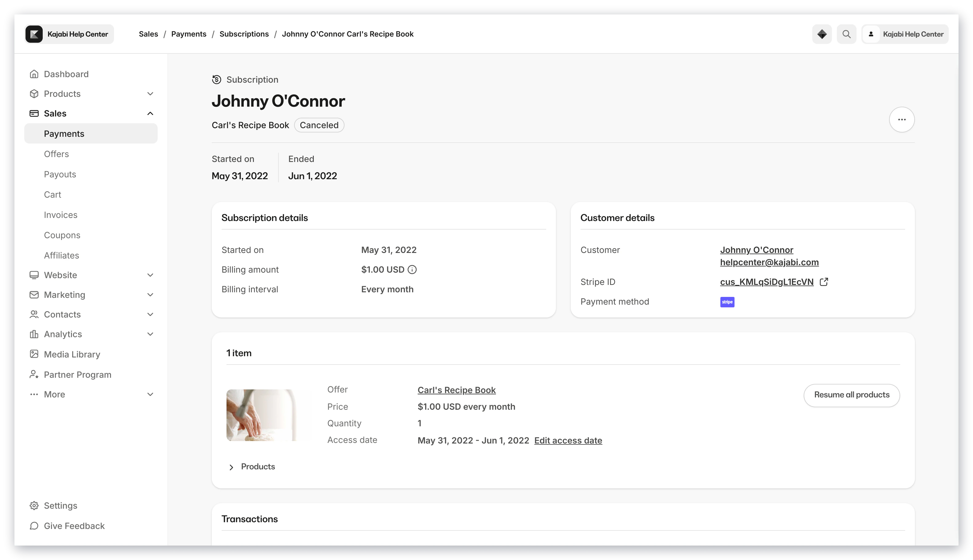Expand the Analytics sidebar chevron
973x560 pixels.
point(150,334)
